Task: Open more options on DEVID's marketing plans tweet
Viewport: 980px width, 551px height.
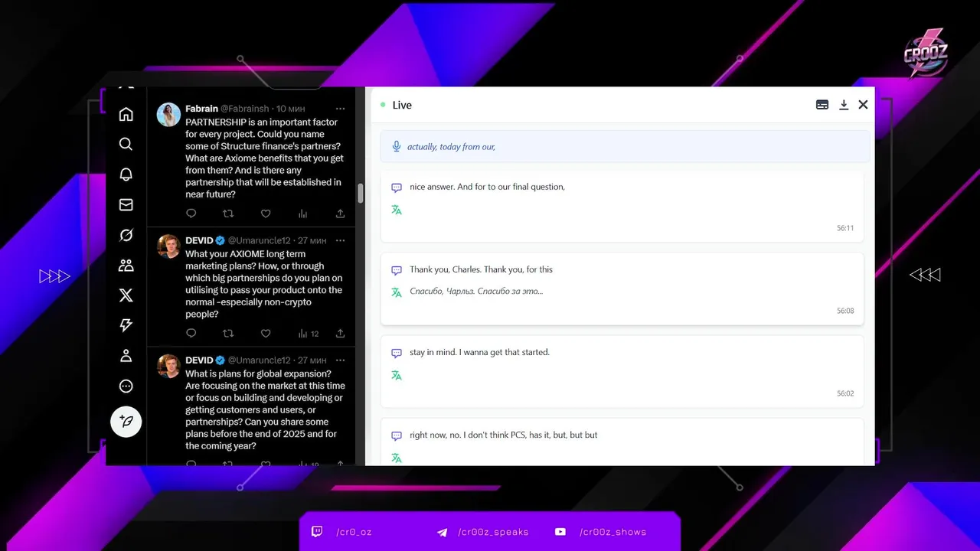Action: tap(340, 240)
